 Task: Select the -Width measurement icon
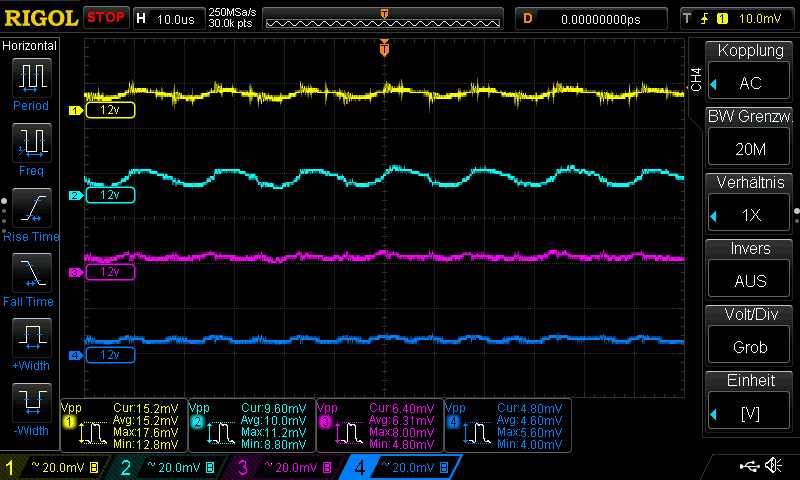(32, 402)
